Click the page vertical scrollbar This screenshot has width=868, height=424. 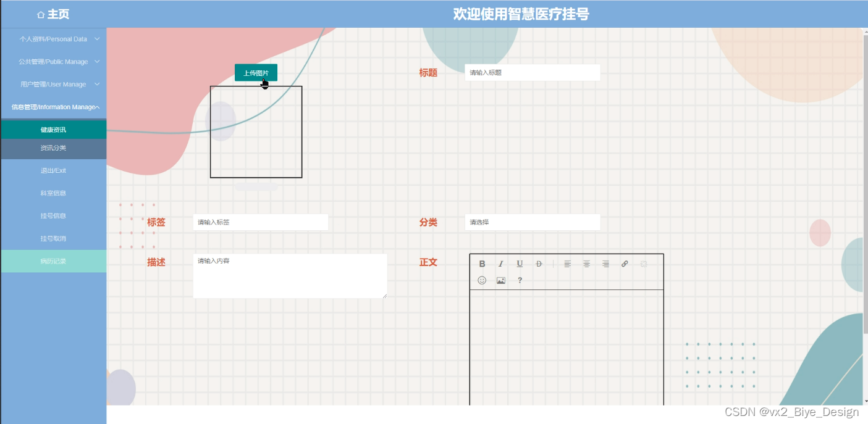point(865,185)
